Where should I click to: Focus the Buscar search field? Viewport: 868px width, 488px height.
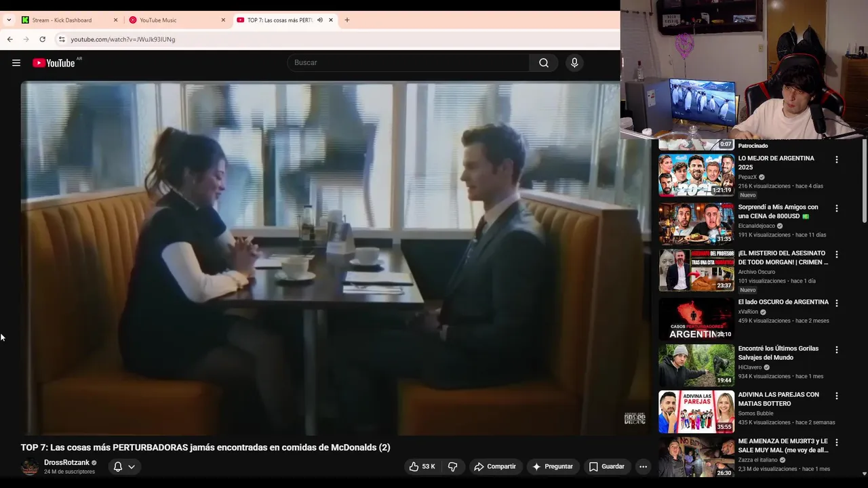[408, 63]
